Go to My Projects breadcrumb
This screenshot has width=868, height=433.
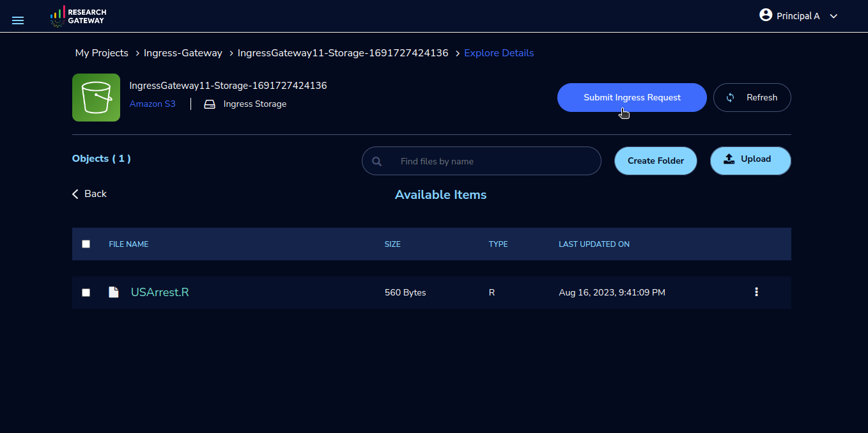102,53
